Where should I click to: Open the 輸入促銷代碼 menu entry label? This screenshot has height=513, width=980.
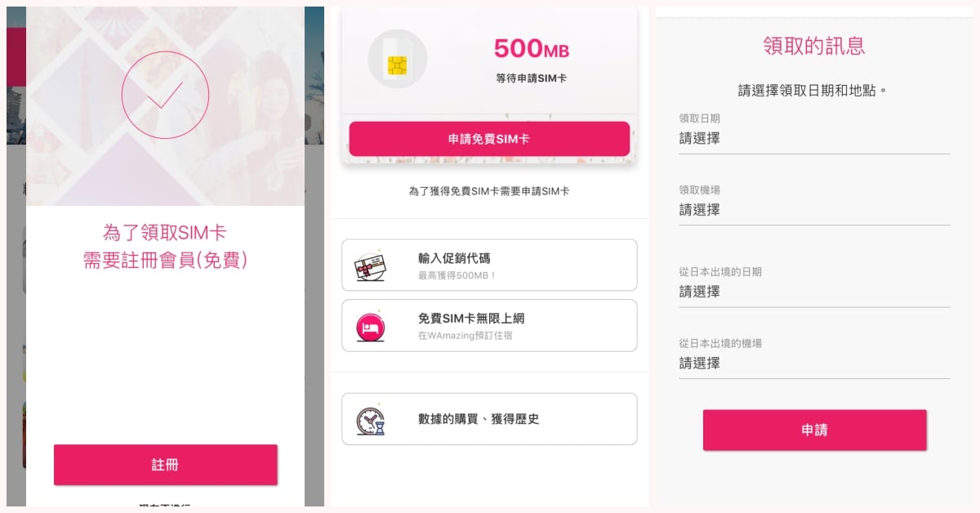[x=454, y=258]
